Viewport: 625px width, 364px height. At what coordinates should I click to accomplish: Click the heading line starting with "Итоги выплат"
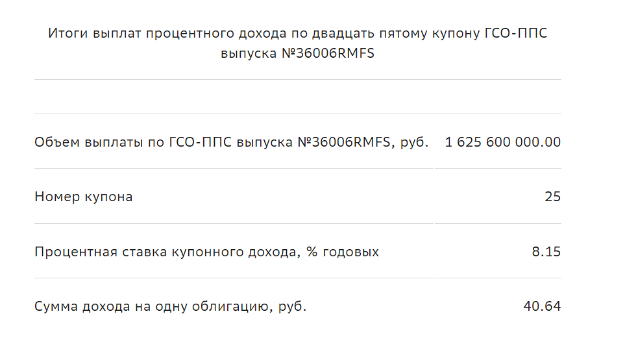point(297,34)
